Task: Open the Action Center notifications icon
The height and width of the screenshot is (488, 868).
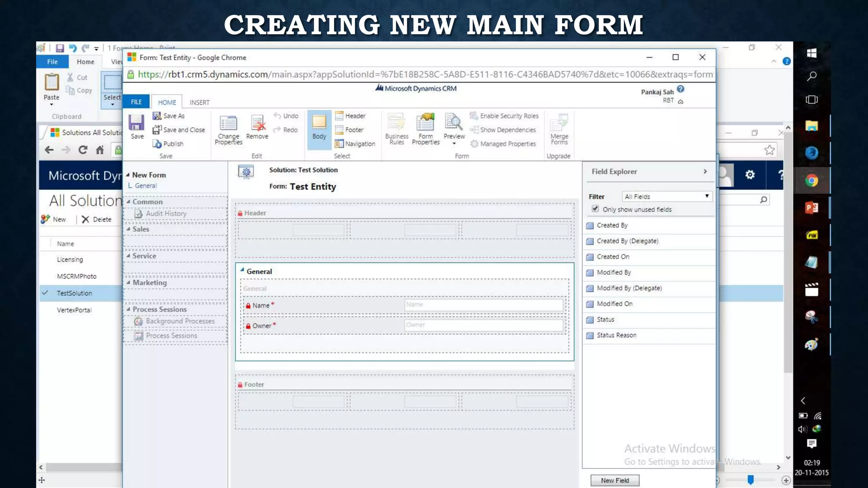Action: click(811, 444)
